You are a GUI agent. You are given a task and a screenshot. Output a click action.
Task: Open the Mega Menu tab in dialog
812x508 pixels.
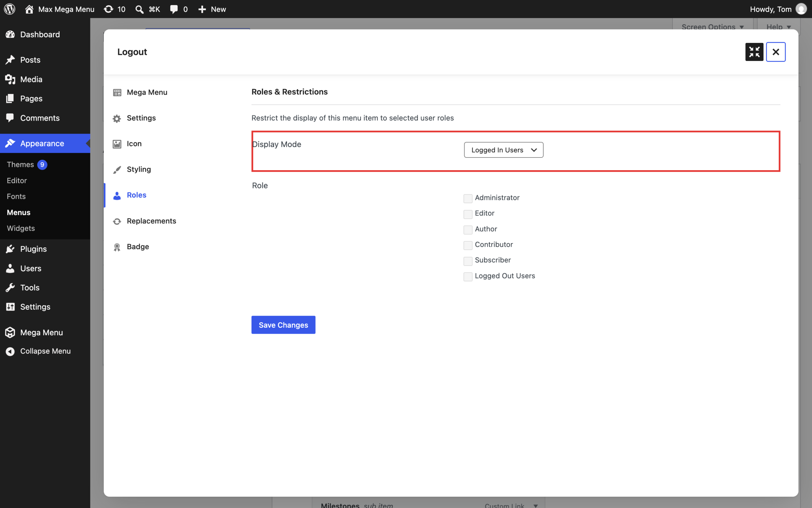[147, 92]
